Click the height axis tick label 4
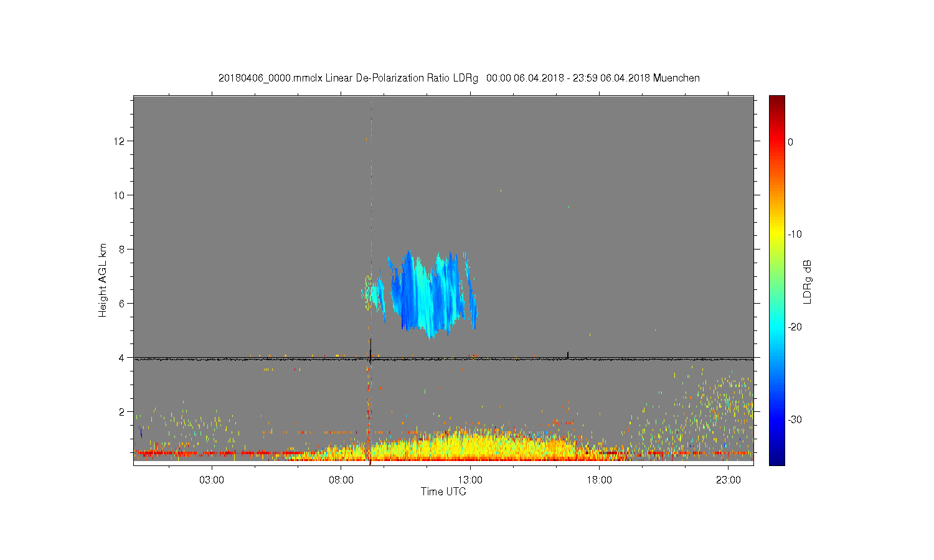 pos(123,358)
